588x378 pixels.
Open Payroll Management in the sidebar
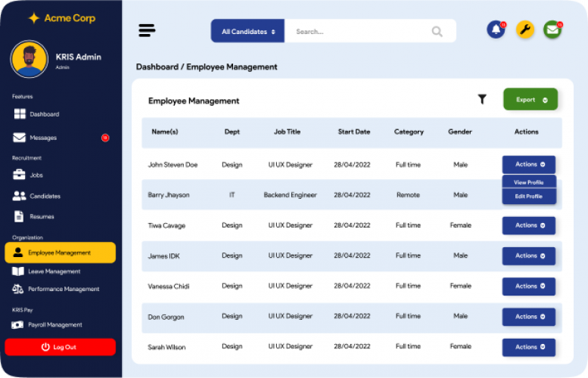[54, 325]
